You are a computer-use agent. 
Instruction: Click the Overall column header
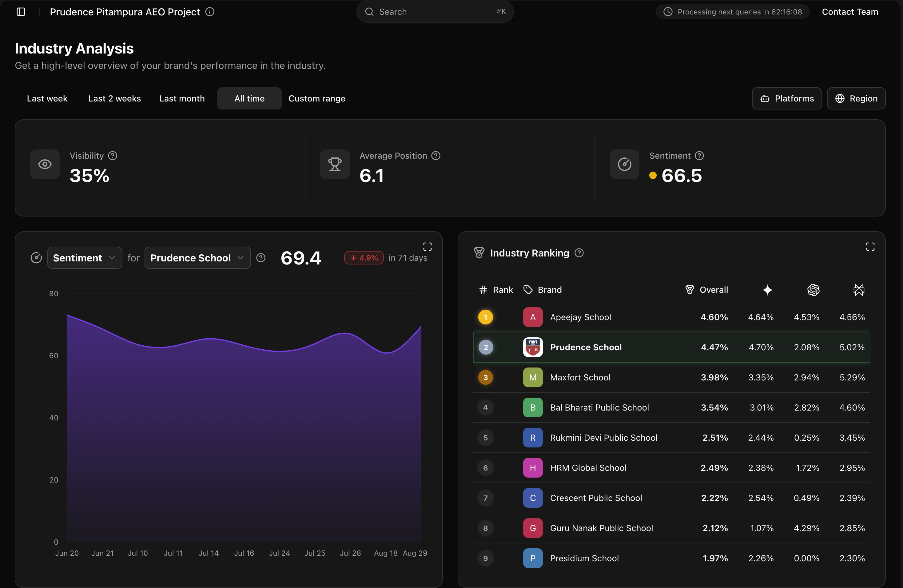706,290
